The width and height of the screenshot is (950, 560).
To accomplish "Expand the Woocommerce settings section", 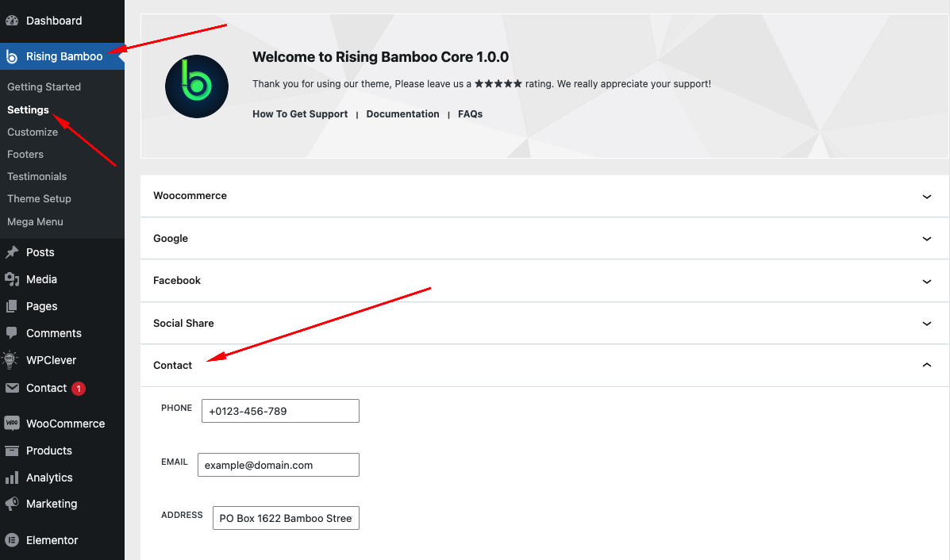I will click(x=544, y=196).
